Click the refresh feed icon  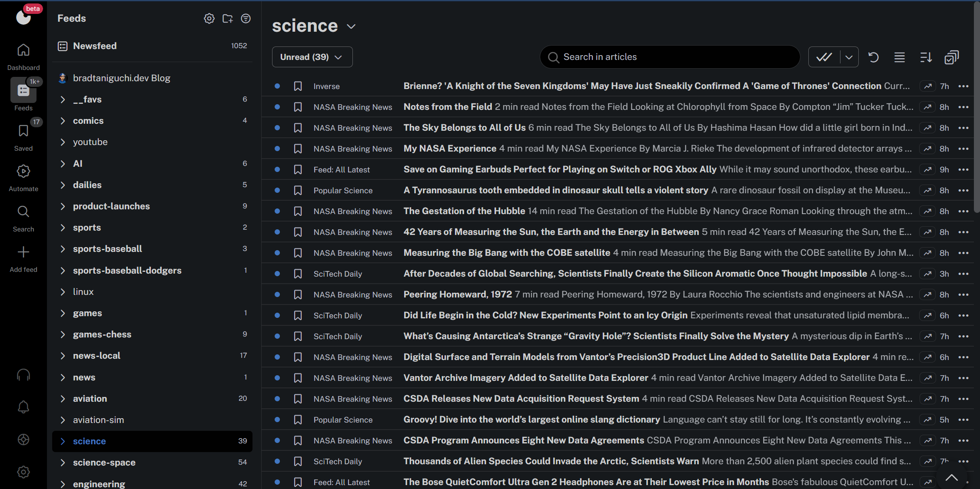click(x=873, y=57)
